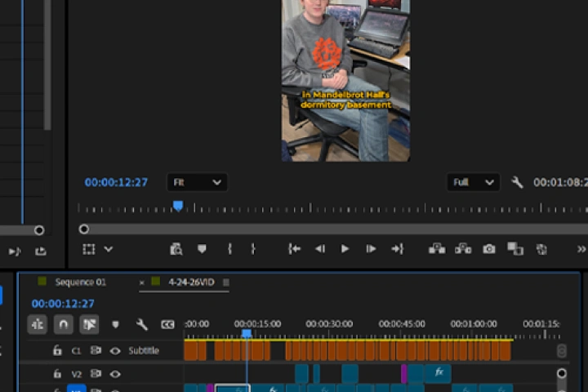Image resolution: width=588 pixels, height=392 pixels.
Task: Click the 00:01:00:00 ruler mark
Action: point(473,323)
